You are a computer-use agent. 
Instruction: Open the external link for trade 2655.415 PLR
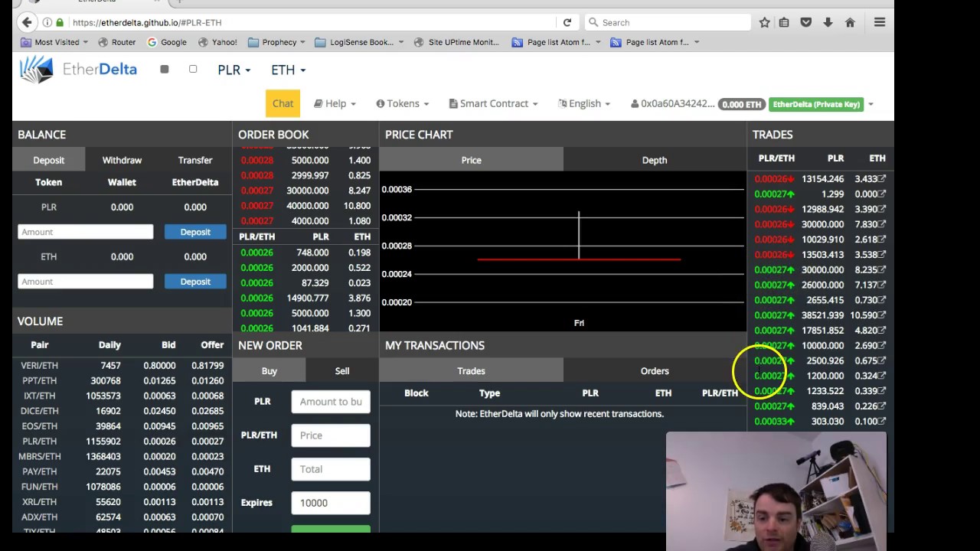882,300
